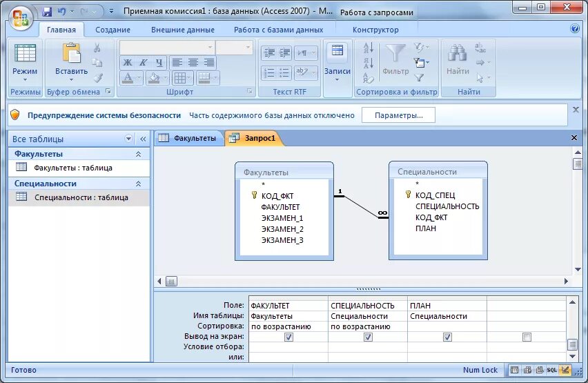Cut with the scissors icon
This screenshot has width=588, height=383.
tap(97, 48)
